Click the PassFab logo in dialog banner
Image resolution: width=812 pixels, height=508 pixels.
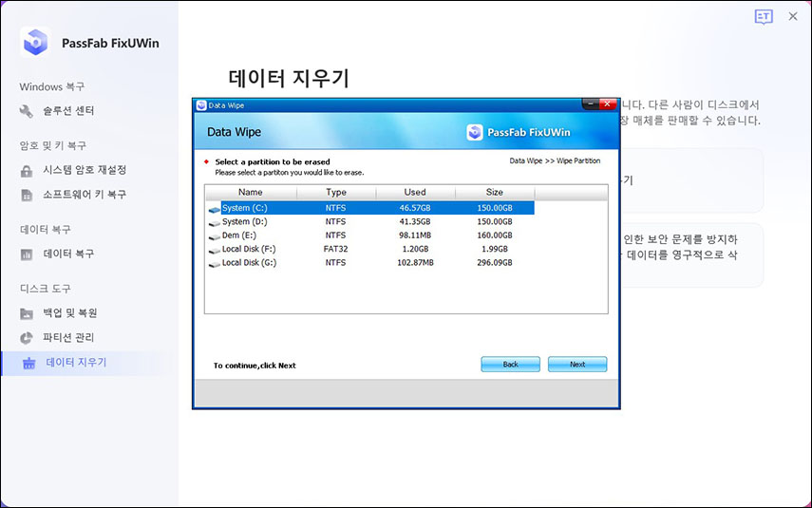tap(474, 133)
